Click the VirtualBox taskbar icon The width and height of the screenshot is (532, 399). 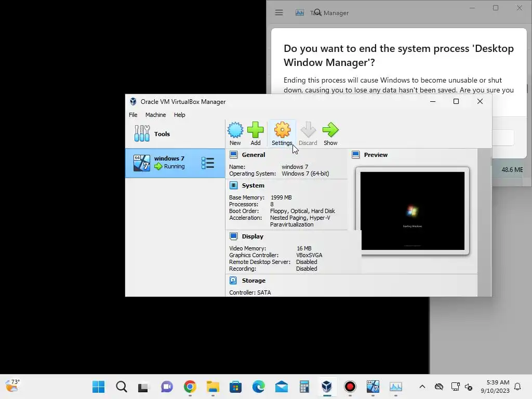327,387
